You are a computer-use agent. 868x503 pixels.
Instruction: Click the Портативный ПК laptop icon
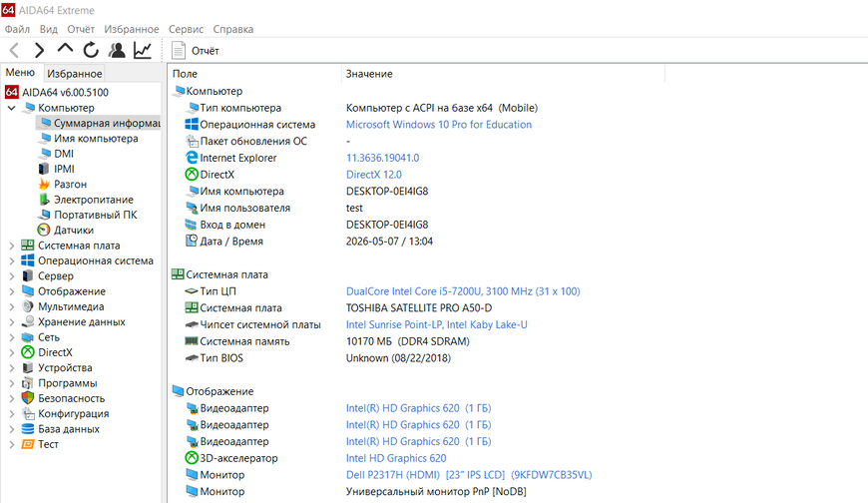44,215
